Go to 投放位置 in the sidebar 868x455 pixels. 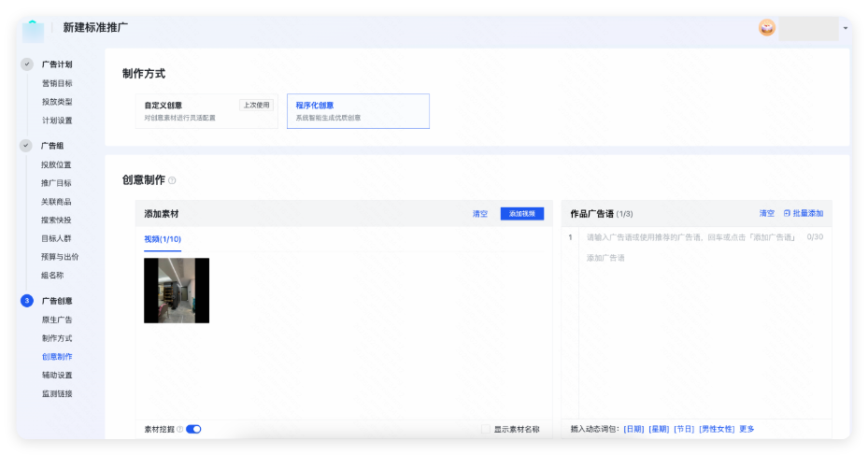[56, 164]
